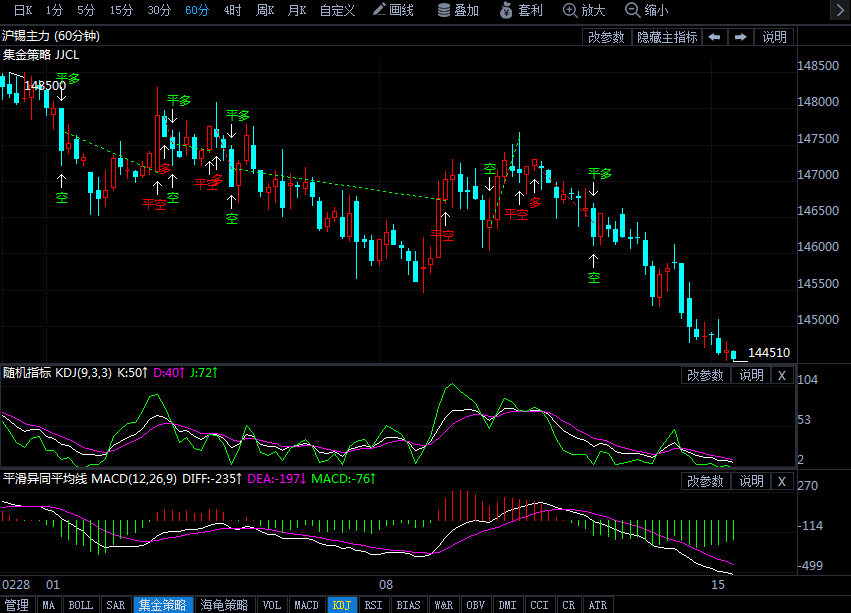The height and width of the screenshot is (613, 851).
Task: Click the left arrow navigation button
Action: pos(714,37)
